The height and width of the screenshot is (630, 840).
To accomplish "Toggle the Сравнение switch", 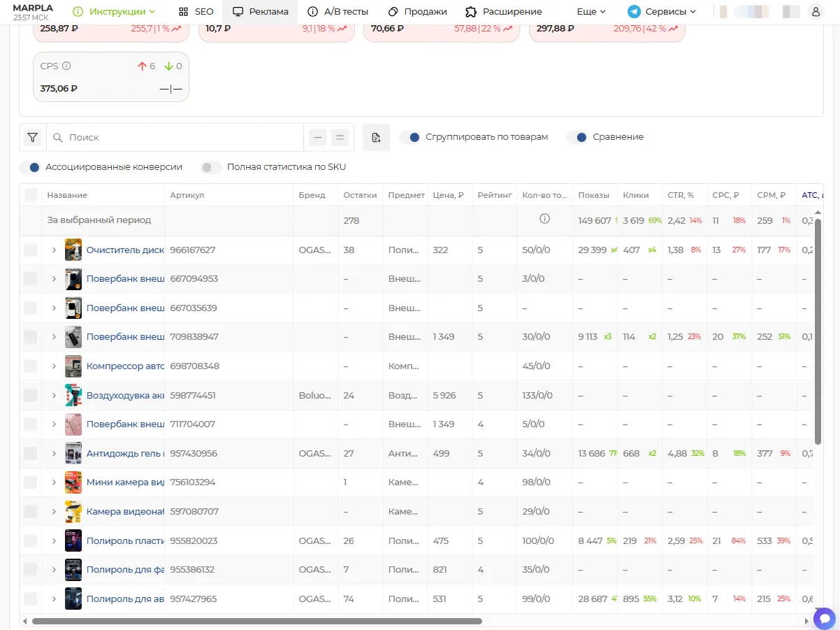I will coord(577,137).
